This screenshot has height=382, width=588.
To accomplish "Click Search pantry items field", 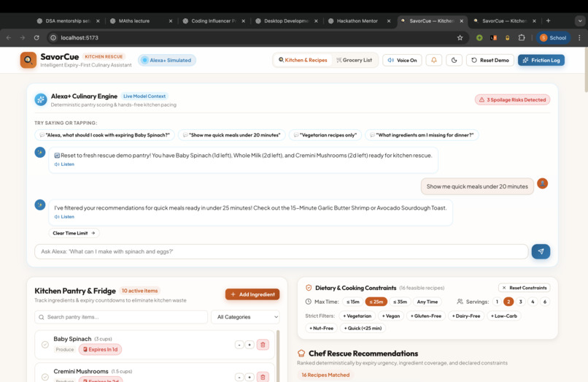I will pos(121,317).
